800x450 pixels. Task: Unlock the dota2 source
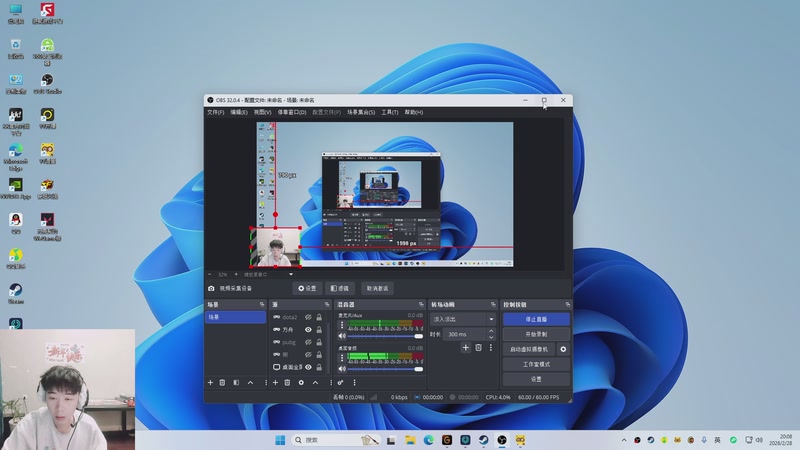click(x=319, y=317)
